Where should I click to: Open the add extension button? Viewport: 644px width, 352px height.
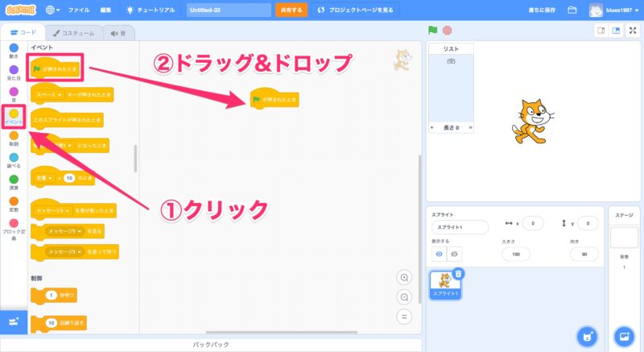[x=14, y=321]
